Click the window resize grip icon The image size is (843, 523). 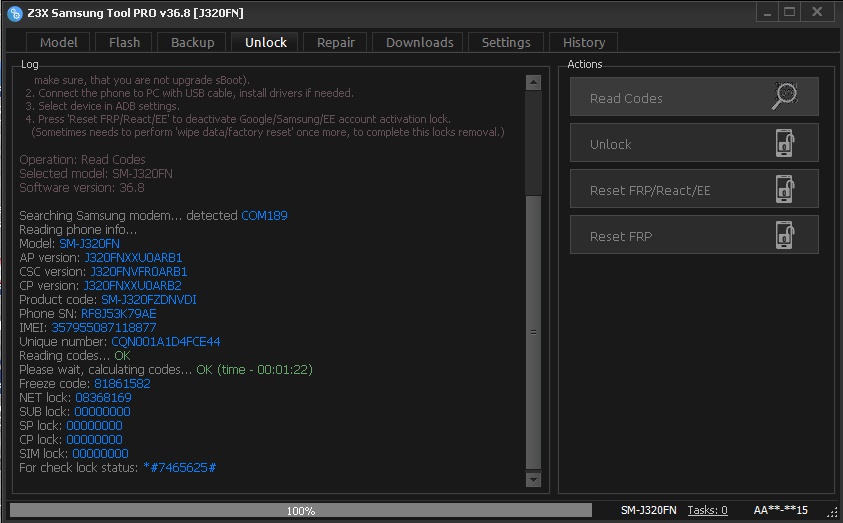(x=834, y=511)
